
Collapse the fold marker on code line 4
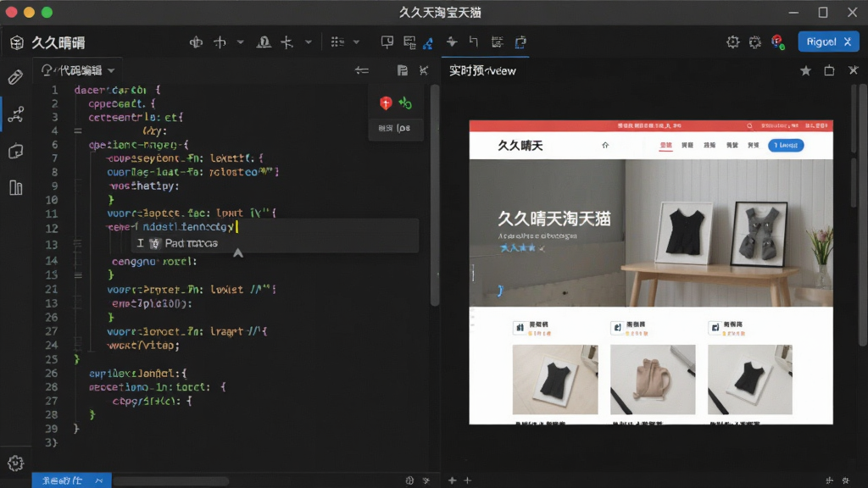click(78, 131)
